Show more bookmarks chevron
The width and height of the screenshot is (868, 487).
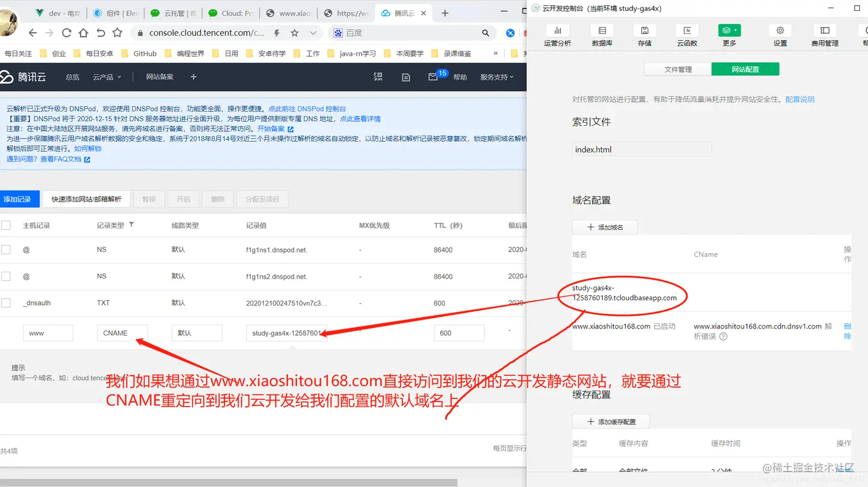tap(495, 53)
